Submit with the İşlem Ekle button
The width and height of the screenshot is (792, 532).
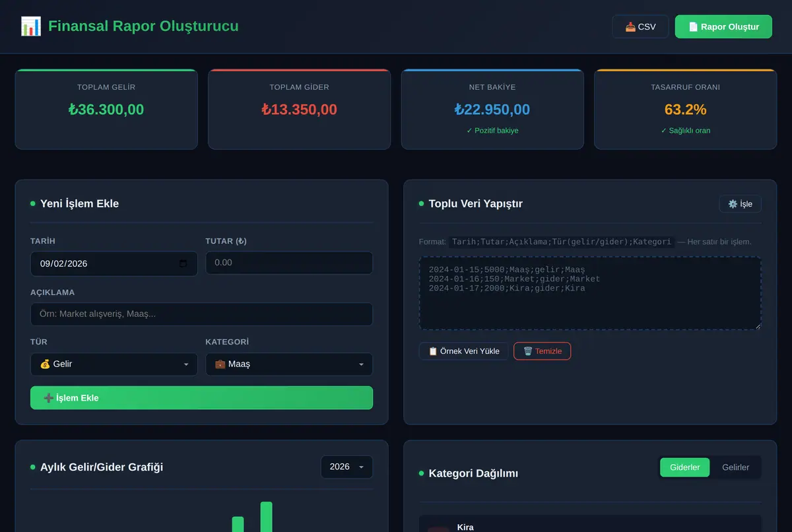201,398
